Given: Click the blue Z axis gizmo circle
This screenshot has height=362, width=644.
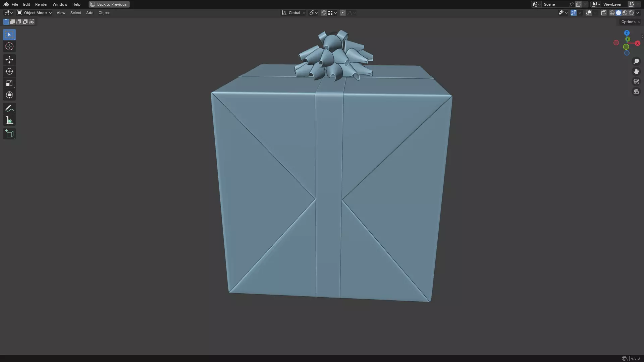Looking at the screenshot, I should pyautogui.click(x=627, y=33).
